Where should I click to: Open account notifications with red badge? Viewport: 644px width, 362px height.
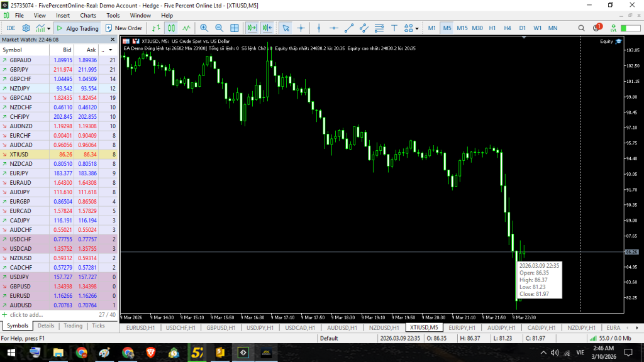tap(597, 28)
